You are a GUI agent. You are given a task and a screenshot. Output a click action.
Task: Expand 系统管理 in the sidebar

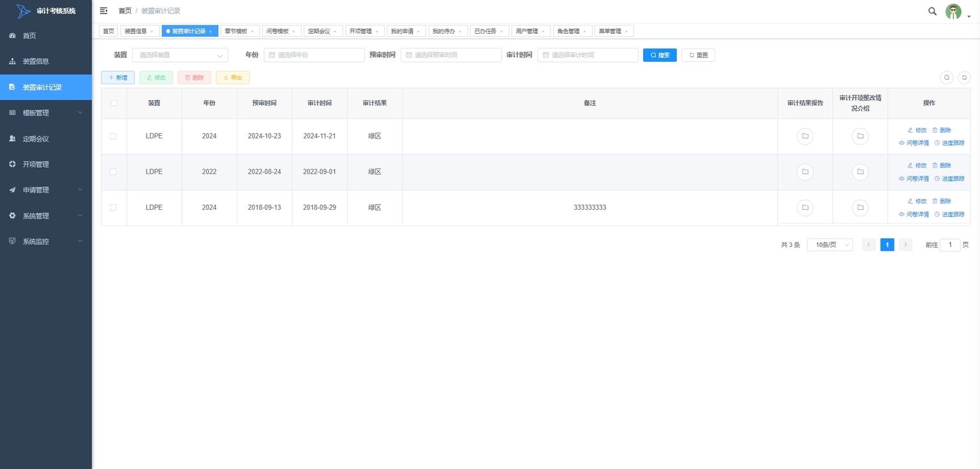click(46, 216)
